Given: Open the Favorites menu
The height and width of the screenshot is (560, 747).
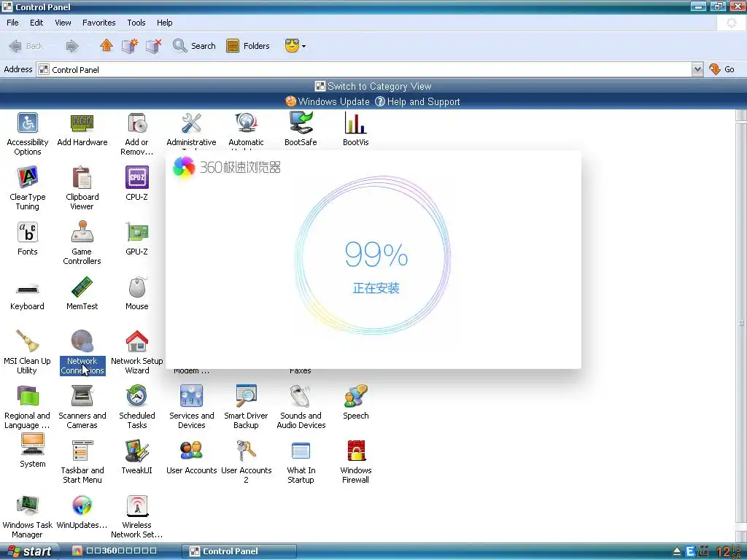Looking at the screenshot, I should (x=98, y=23).
